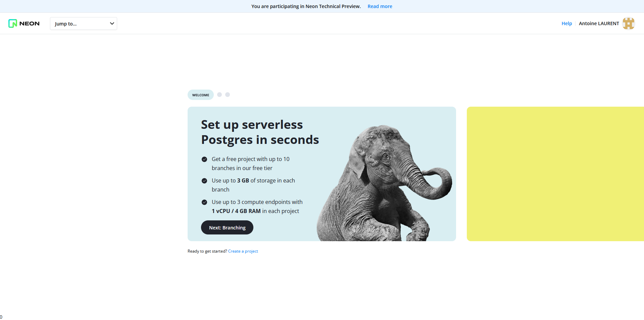The image size is (644, 320).
Task: Click the 'Get a free project' bullet text
Action: click(251, 164)
